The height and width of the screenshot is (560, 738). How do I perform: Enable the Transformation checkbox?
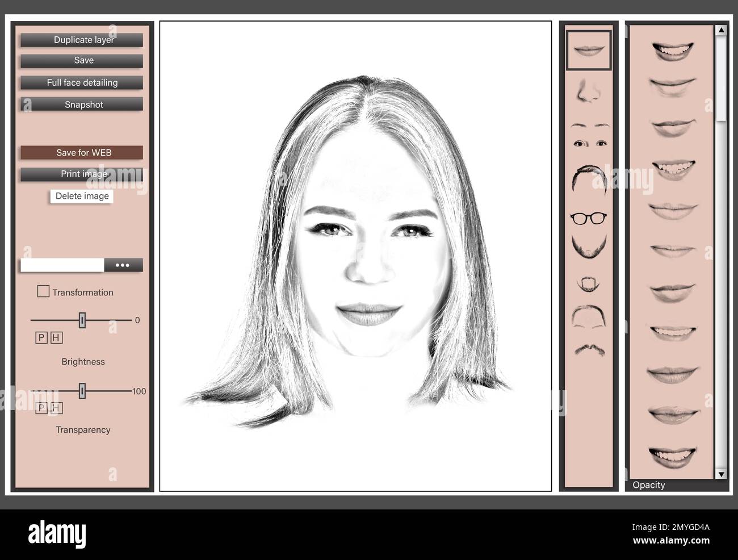(x=43, y=291)
